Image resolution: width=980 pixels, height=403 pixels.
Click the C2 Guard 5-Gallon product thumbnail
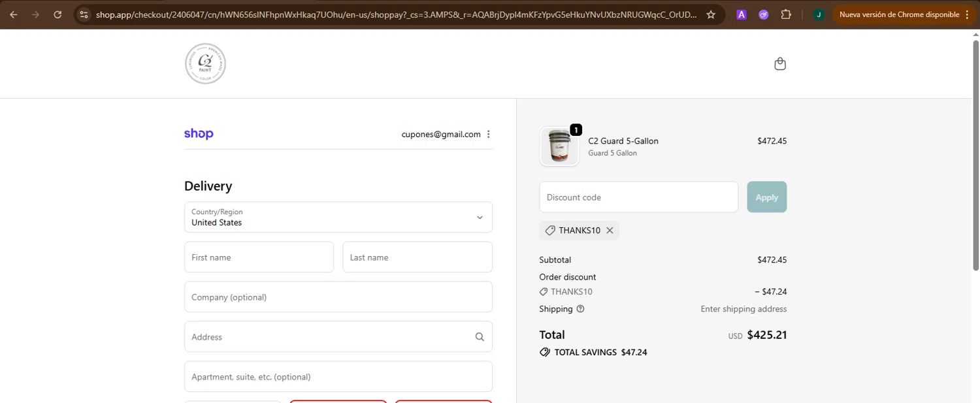pos(559,146)
